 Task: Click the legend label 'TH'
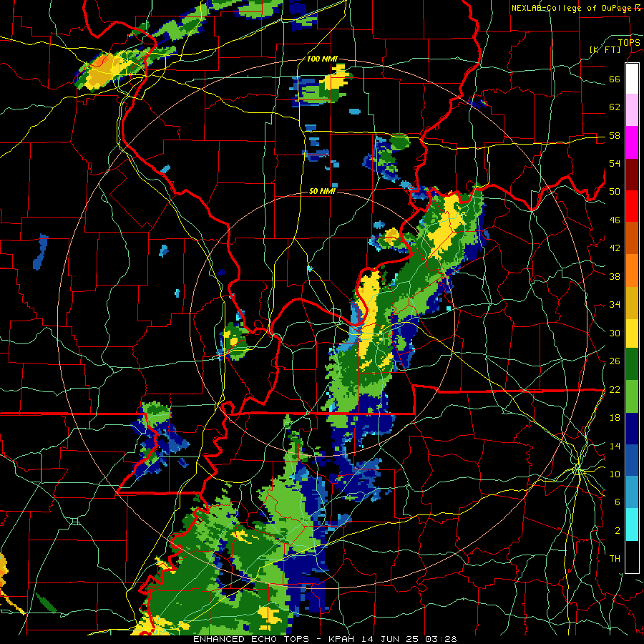coord(615,559)
